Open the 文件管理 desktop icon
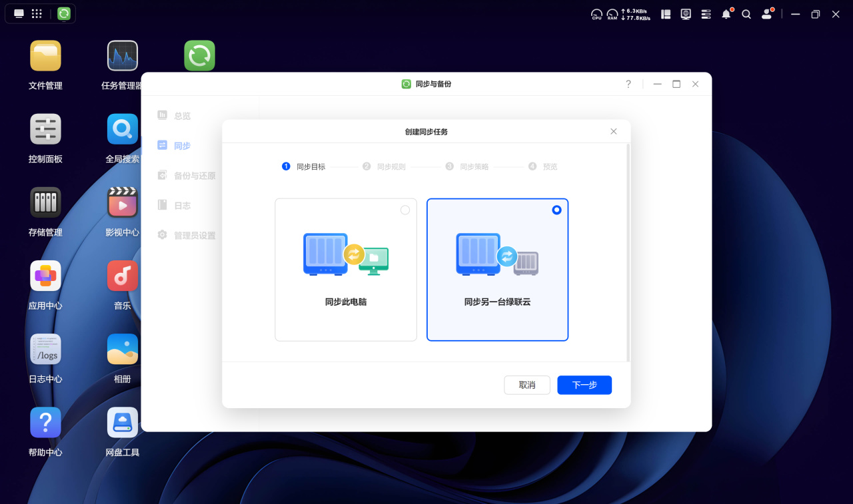 point(45,56)
